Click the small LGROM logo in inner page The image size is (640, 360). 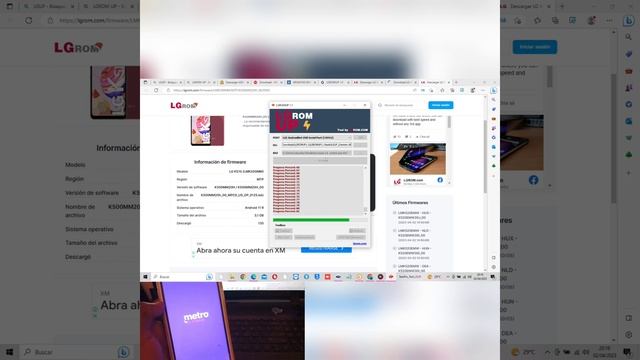pos(184,105)
